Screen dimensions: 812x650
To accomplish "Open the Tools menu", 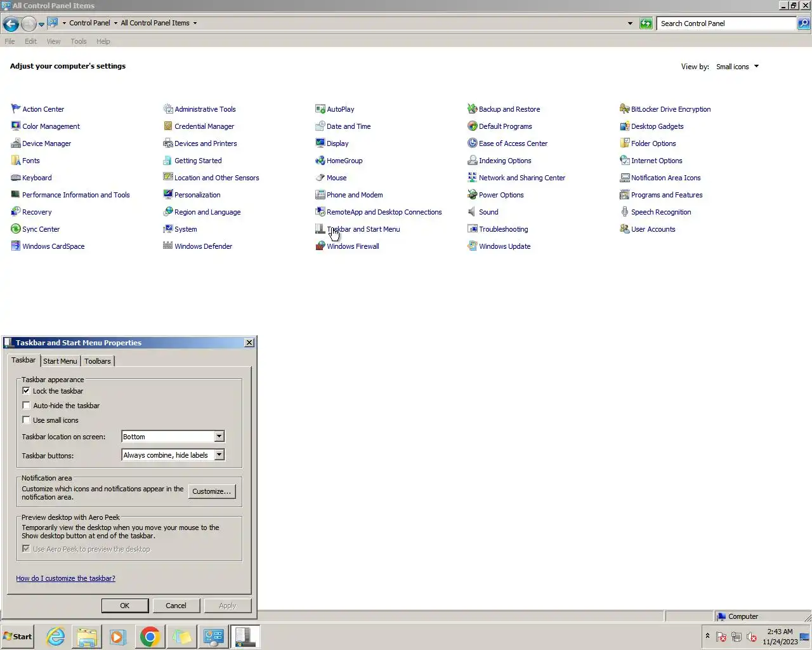I will pyautogui.click(x=79, y=41).
